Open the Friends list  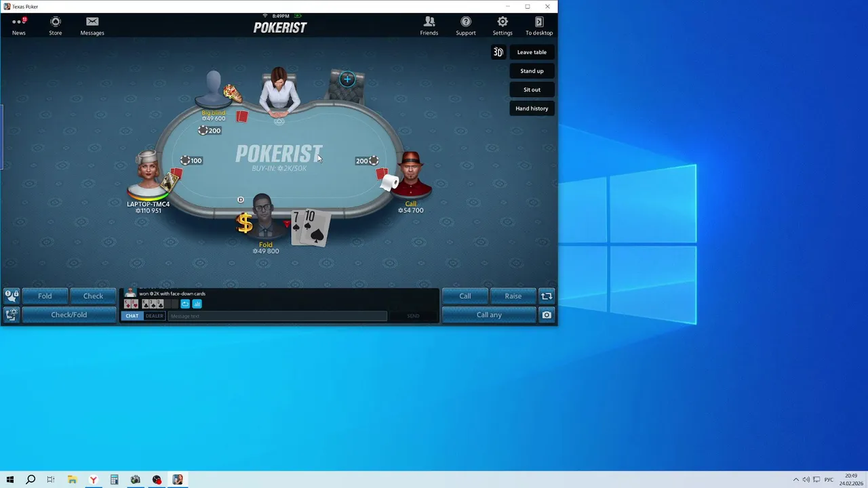429,26
